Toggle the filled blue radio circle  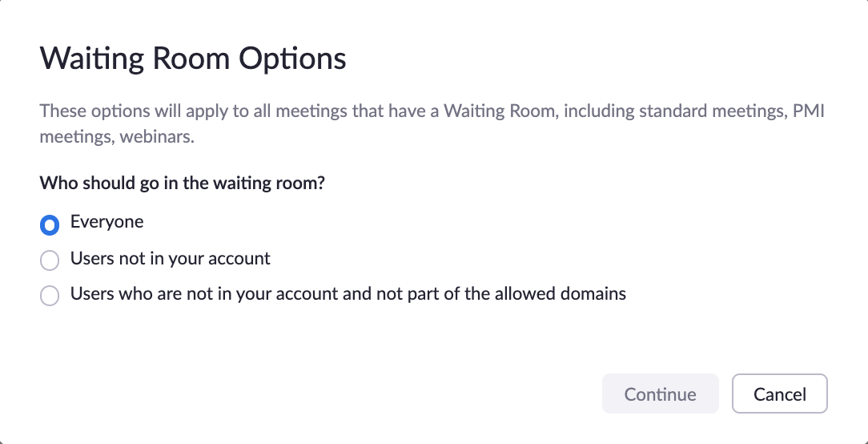50,226
